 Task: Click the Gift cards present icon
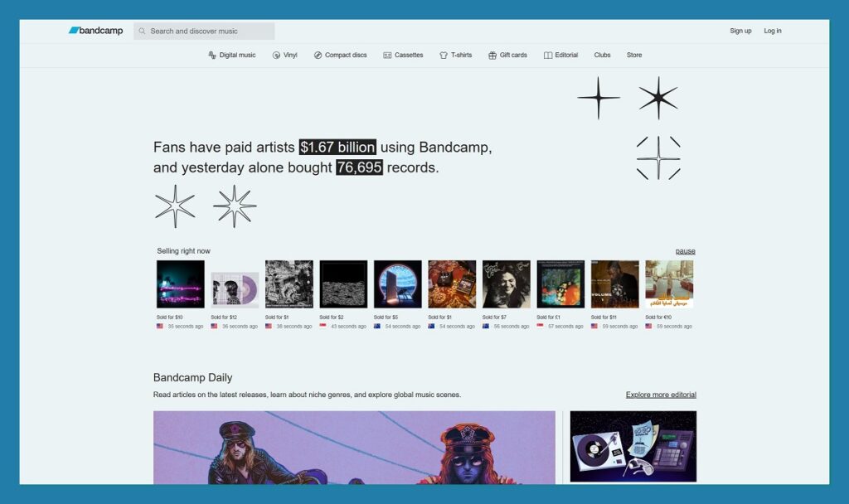click(x=492, y=56)
